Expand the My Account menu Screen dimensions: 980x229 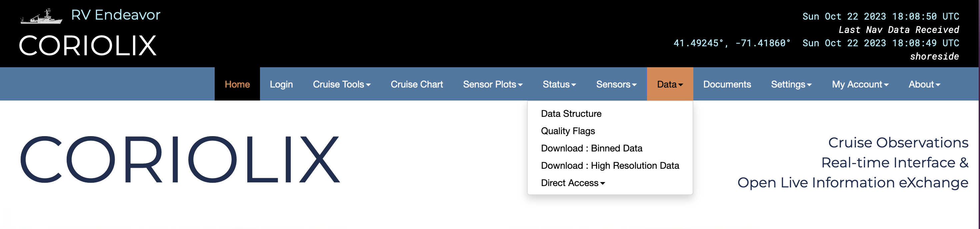[860, 84]
